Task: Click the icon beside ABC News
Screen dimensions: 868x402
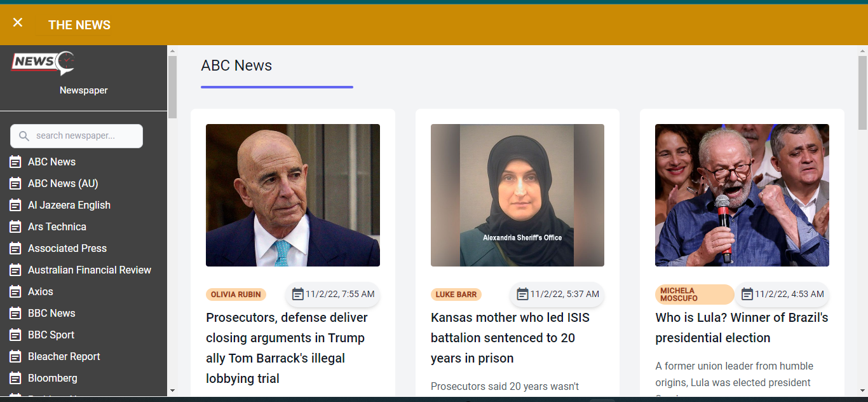Action: [15, 162]
